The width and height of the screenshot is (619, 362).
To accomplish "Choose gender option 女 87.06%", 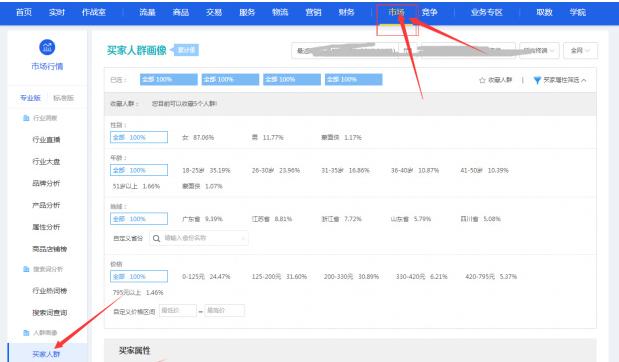I will tap(198, 137).
